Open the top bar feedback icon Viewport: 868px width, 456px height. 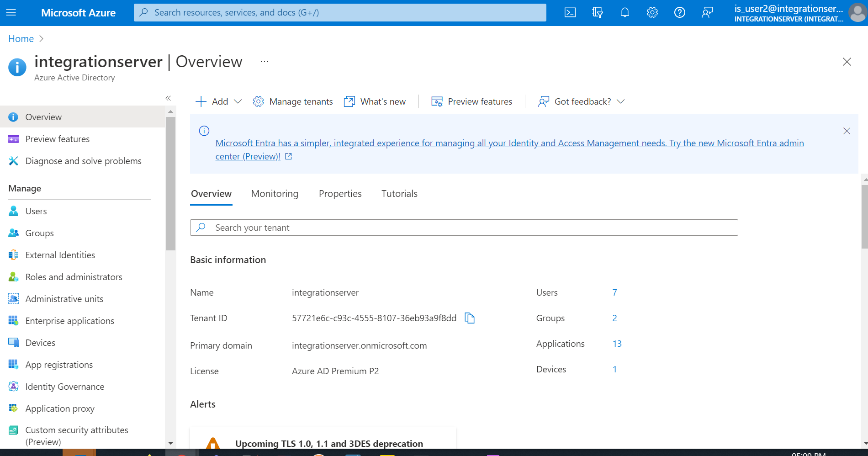[x=707, y=12]
